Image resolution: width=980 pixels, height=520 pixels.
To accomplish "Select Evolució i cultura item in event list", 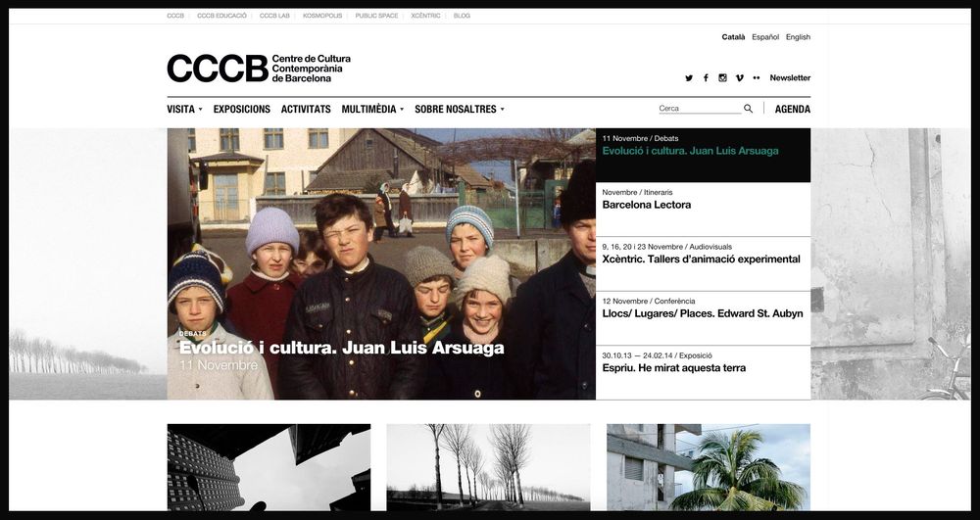I will point(703,156).
